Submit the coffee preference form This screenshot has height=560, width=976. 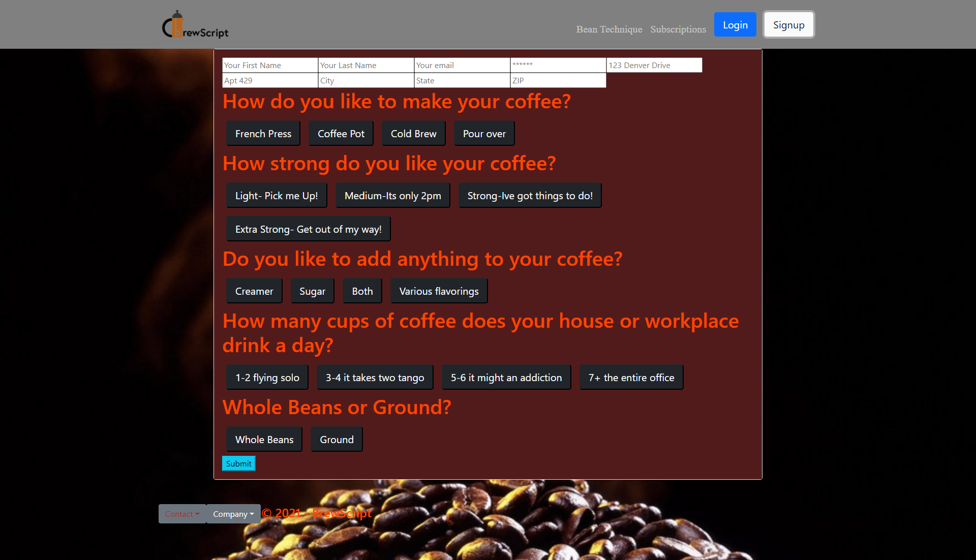[238, 463]
